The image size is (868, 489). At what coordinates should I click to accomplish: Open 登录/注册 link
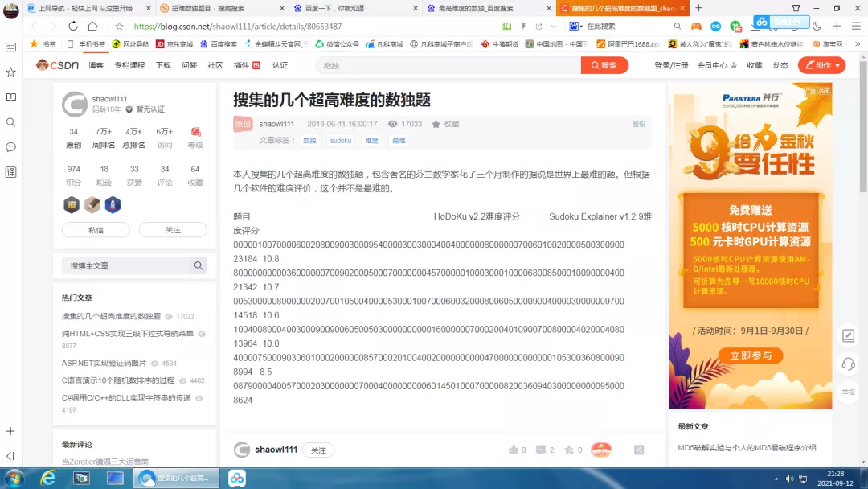[x=671, y=65]
